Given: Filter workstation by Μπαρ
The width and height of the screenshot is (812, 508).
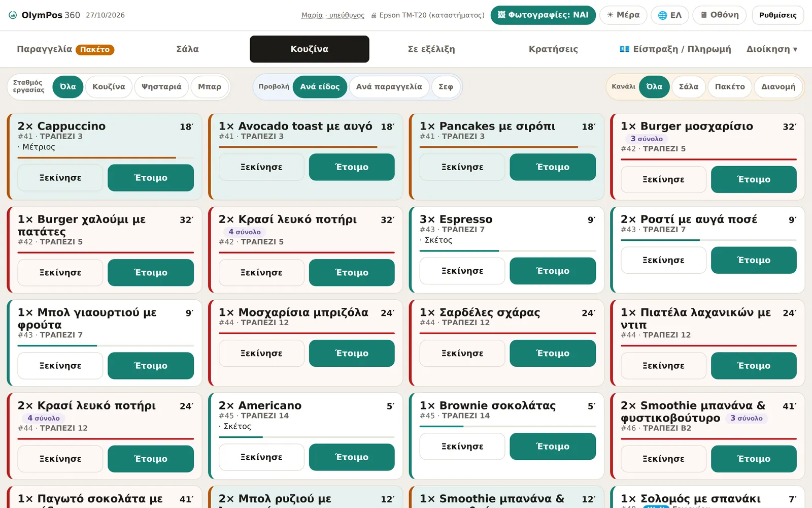Looking at the screenshot, I should click(210, 87).
